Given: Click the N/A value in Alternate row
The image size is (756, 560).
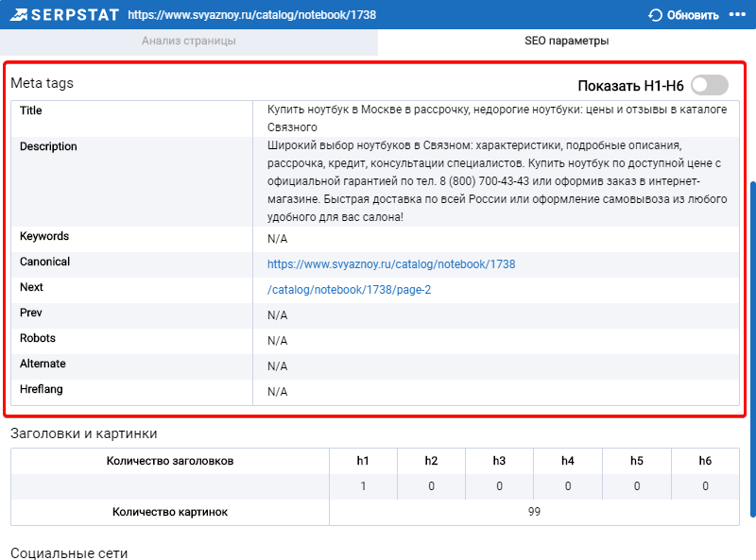Looking at the screenshot, I should click(x=277, y=366).
